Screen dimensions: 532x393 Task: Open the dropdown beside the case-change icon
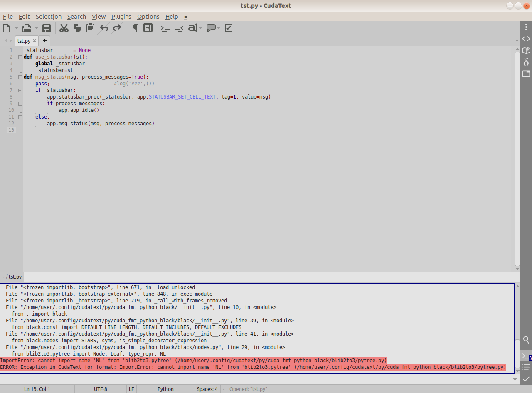pyautogui.click(x=200, y=28)
